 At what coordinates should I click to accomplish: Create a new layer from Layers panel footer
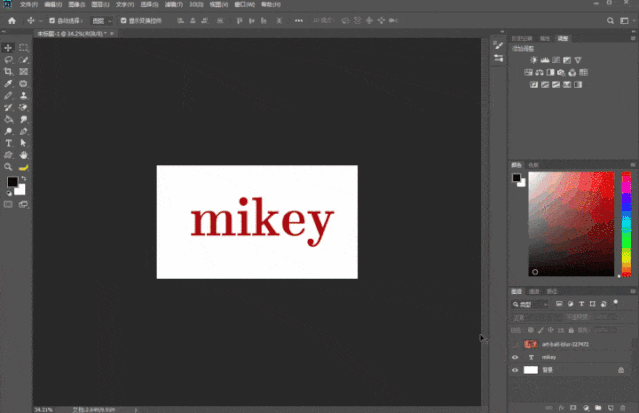(610, 408)
